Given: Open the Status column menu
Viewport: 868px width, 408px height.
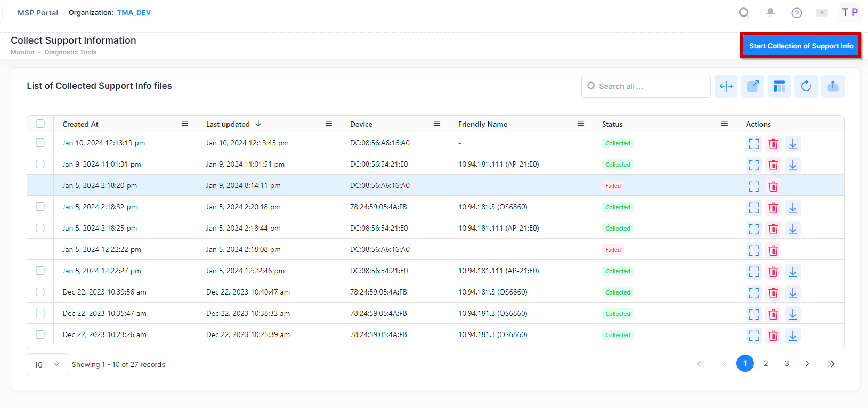Looking at the screenshot, I should 724,124.
